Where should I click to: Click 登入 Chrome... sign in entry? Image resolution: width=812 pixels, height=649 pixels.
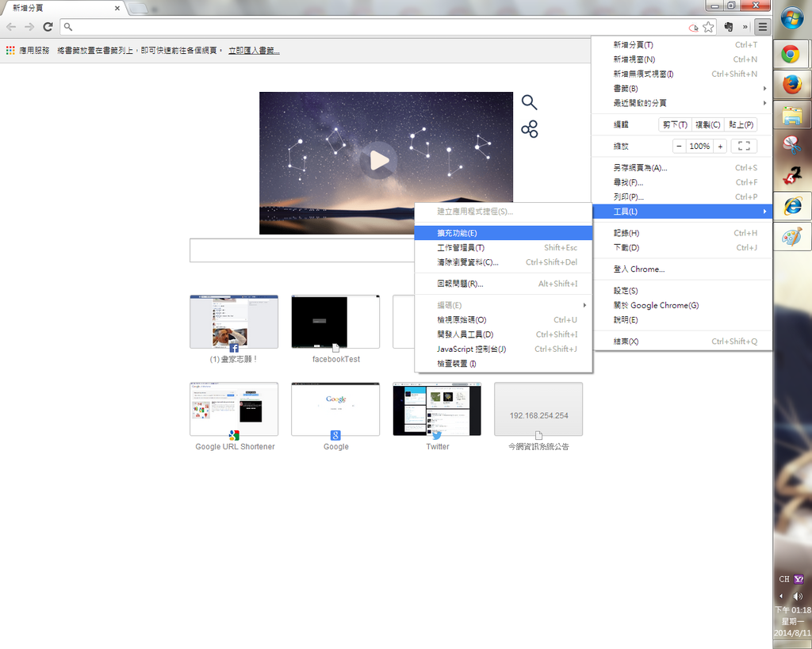pos(682,269)
